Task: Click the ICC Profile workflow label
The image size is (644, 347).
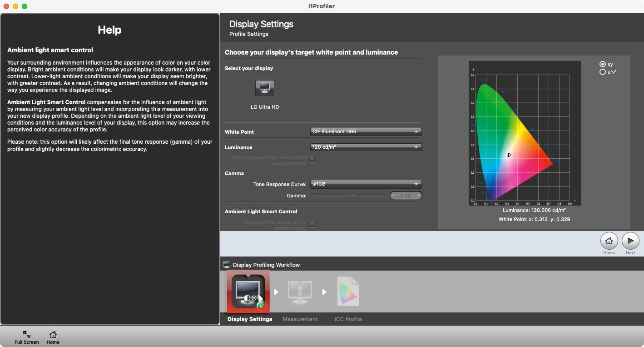Action: 348,319
